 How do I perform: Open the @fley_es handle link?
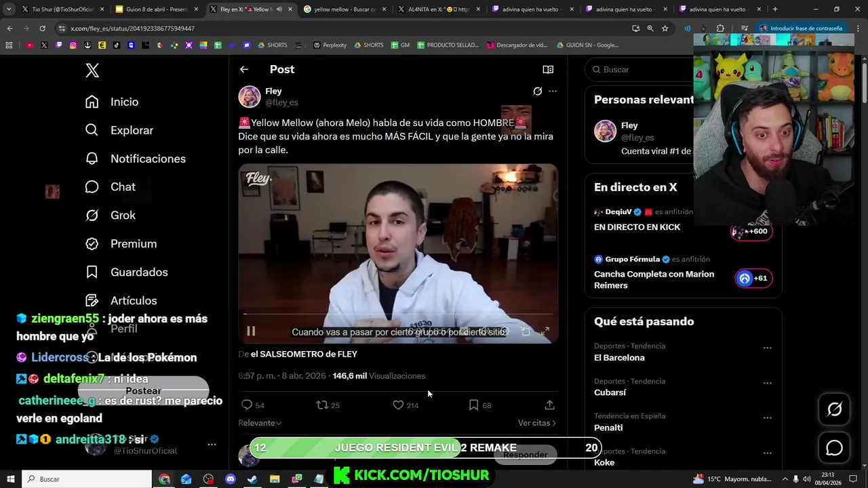281,102
